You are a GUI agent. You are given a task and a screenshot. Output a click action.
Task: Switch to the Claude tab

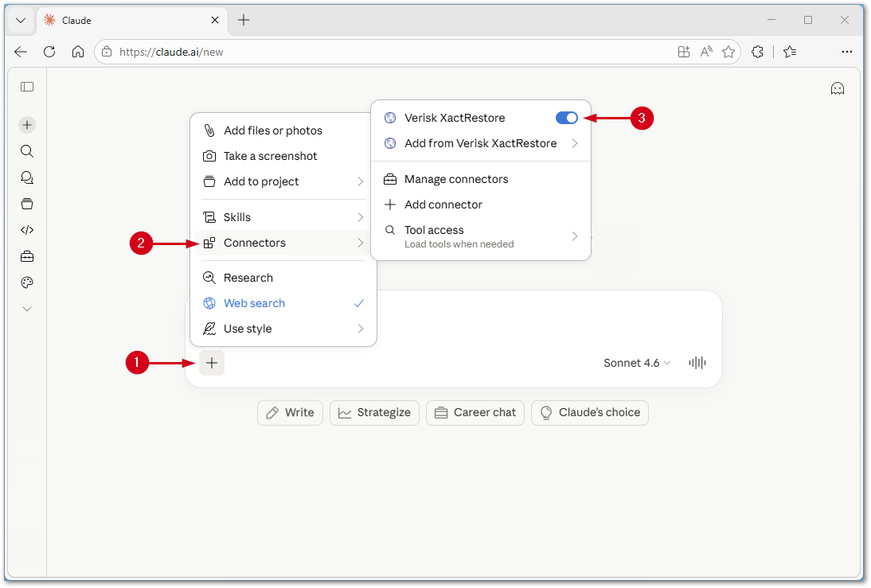(x=132, y=21)
